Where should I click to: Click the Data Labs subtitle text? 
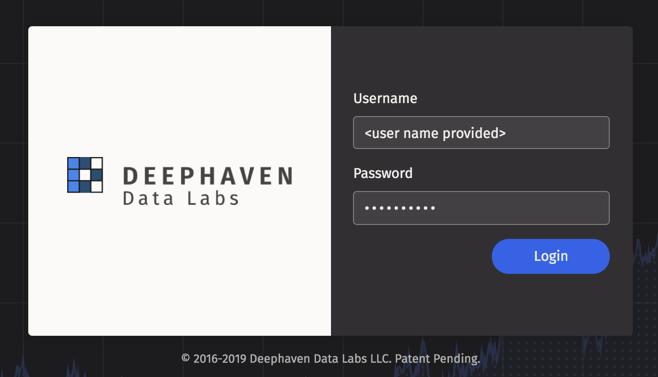(x=181, y=199)
